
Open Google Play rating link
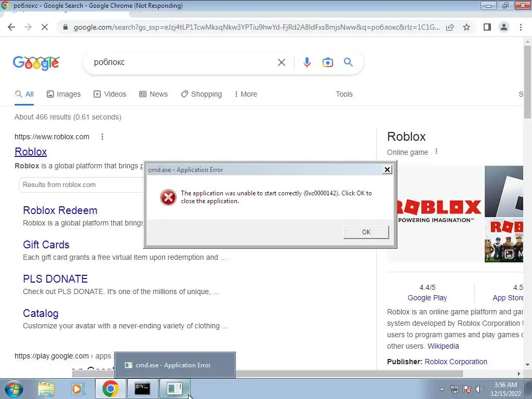coord(427,298)
